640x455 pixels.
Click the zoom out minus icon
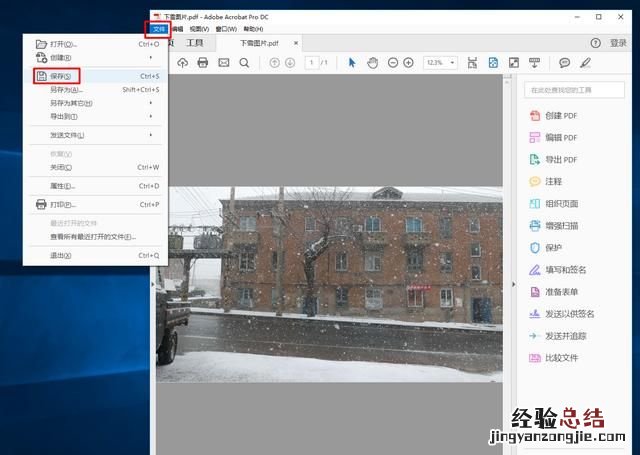(393, 62)
